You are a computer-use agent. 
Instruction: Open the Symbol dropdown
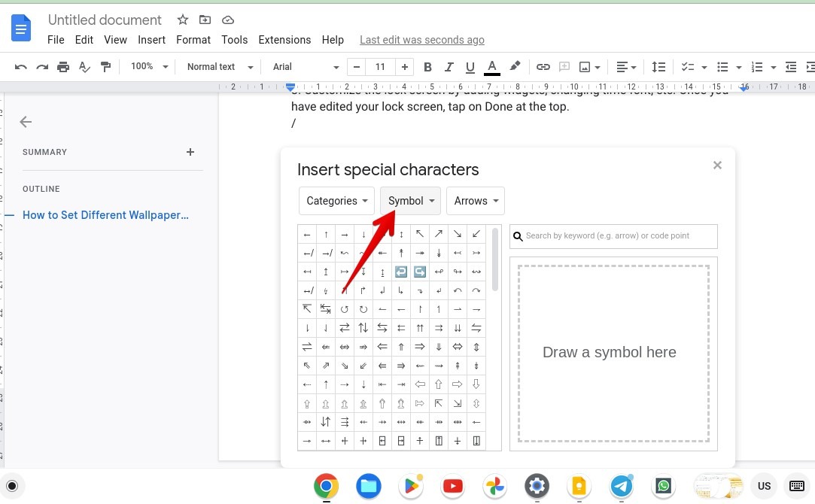click(x=410, y=201)
